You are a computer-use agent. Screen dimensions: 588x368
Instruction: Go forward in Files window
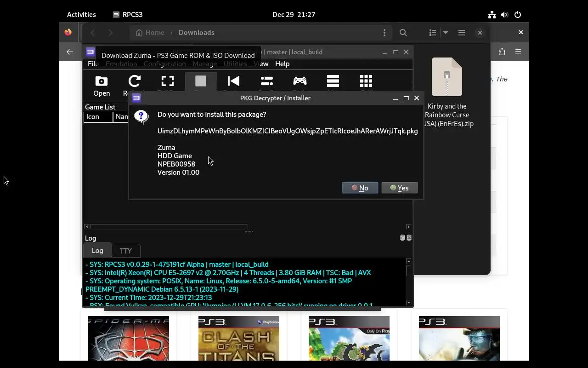(x=110, y=33)
